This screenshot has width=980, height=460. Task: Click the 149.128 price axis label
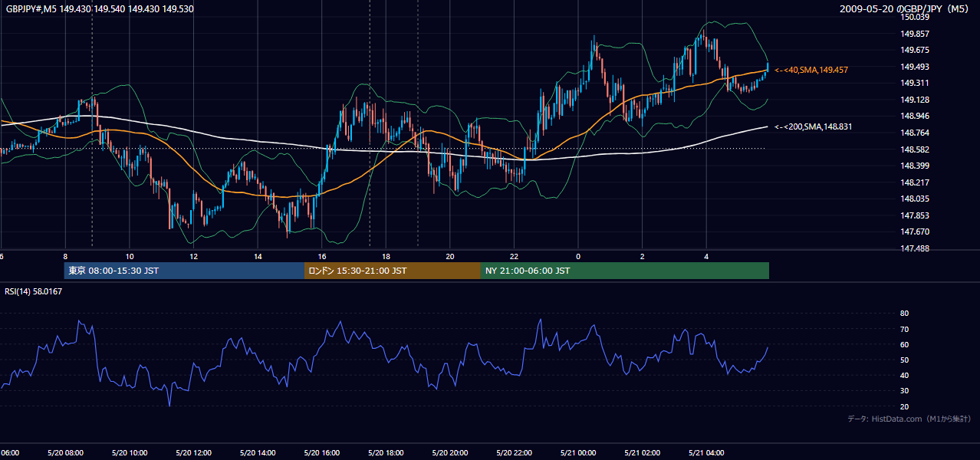(915, 100)
